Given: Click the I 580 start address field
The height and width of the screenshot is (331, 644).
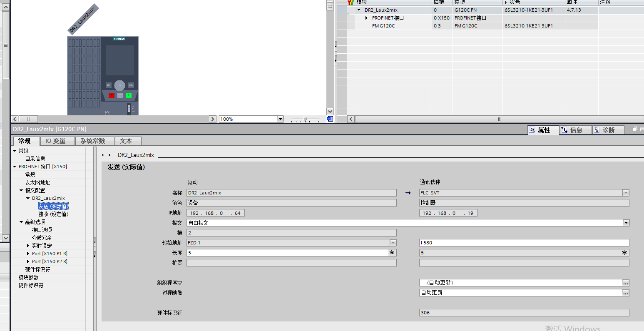Looking at the screenshot, I should pyautogui.click(x=524, y=243).
